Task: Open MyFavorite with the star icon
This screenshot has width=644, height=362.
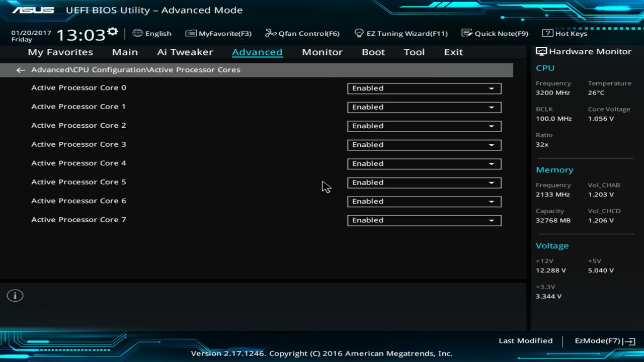Action: tap(191, 33)
